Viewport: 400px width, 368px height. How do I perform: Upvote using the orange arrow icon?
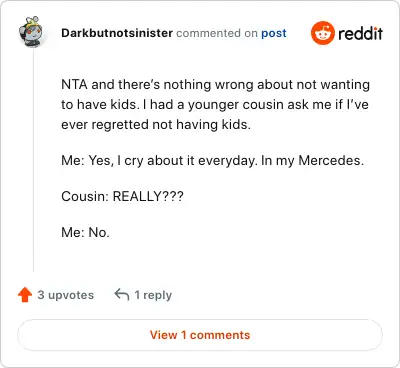tap(25, 295)
